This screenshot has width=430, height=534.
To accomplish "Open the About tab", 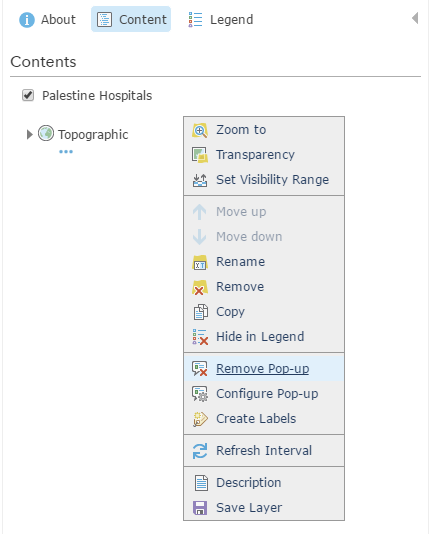I will [x=47, y=19].
